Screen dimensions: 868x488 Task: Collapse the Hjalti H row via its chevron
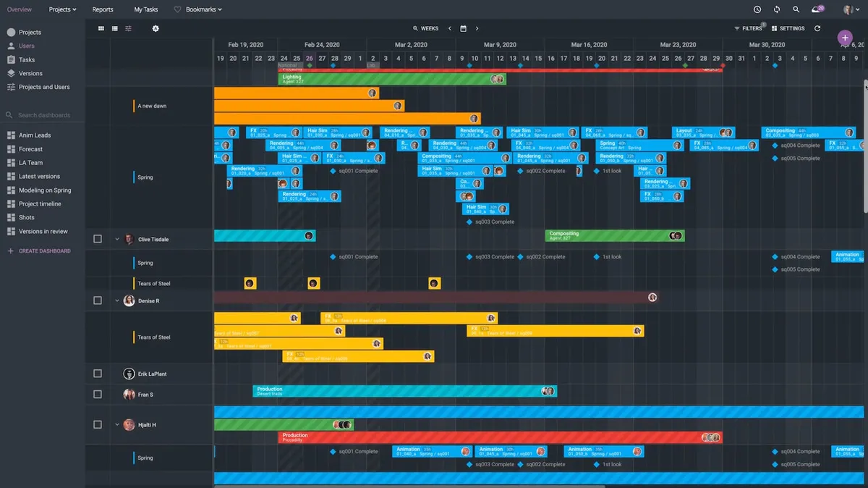116,424
